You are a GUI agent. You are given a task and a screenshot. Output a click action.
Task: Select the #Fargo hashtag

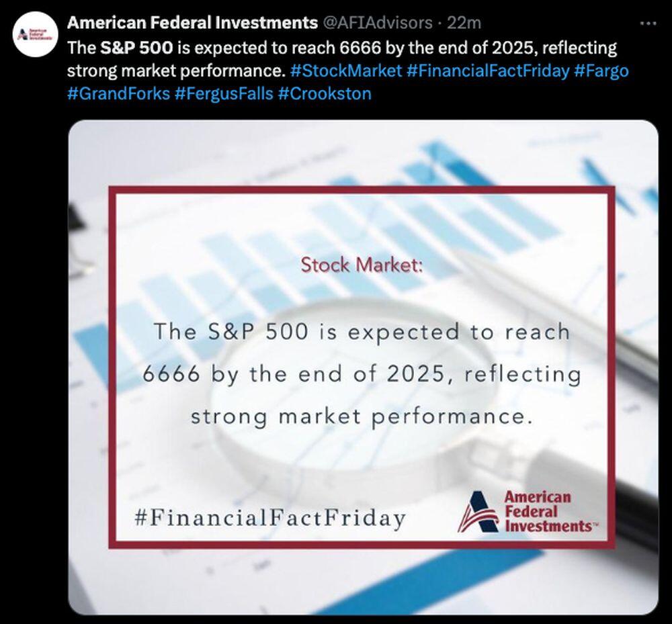point(601,71)
